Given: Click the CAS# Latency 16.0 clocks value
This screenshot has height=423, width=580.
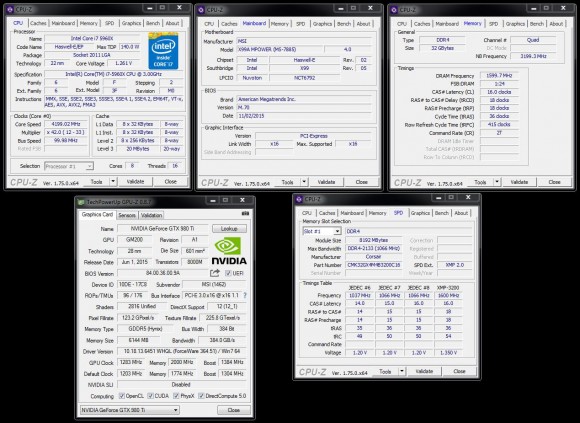Looking at the screenshot, I should click(x=499, y=92).
